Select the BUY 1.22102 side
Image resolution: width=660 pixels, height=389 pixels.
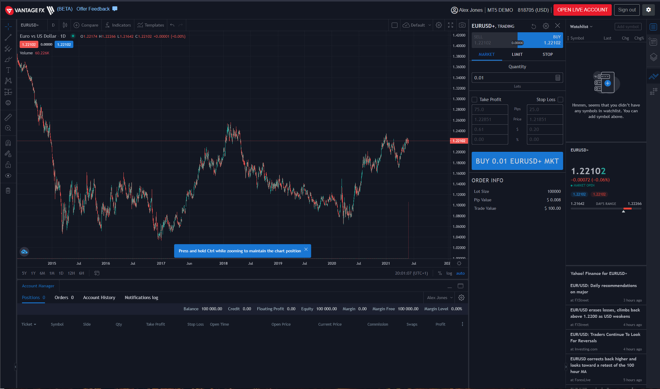click(x=540, y=40)
